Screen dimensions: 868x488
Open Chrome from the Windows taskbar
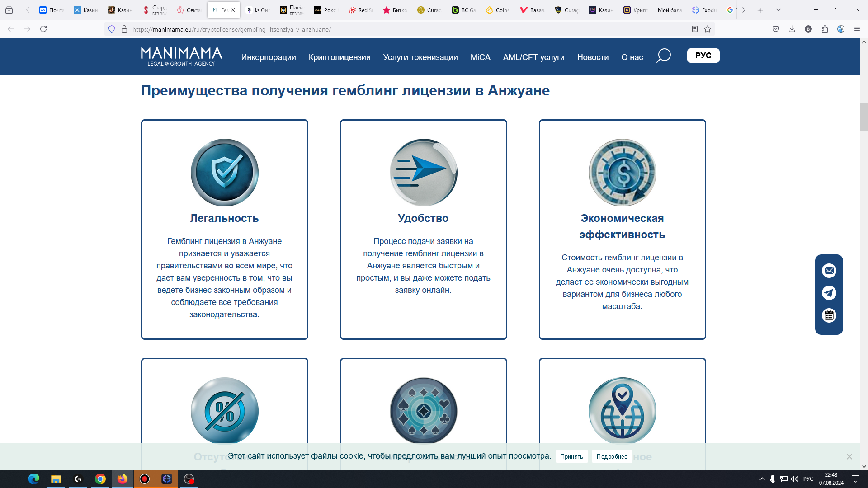(x=100, y=479)
